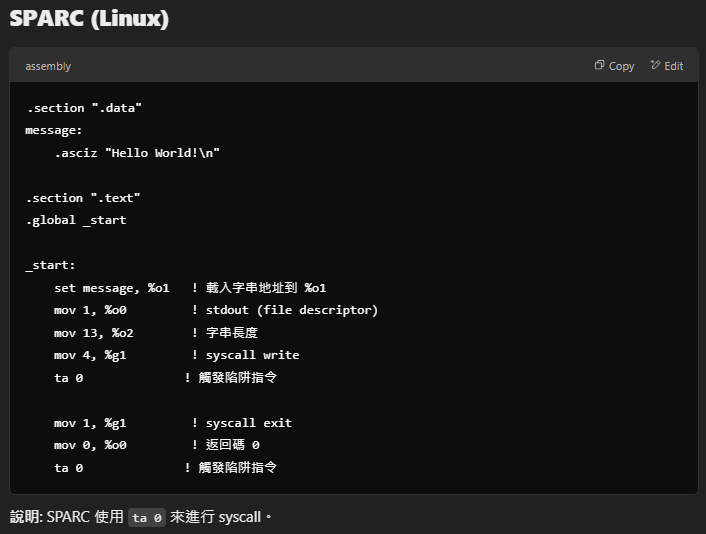Click the set message, %o1 instruction
Image resolution: width=706 pixels, height=534 pixels.
point(112,288)
